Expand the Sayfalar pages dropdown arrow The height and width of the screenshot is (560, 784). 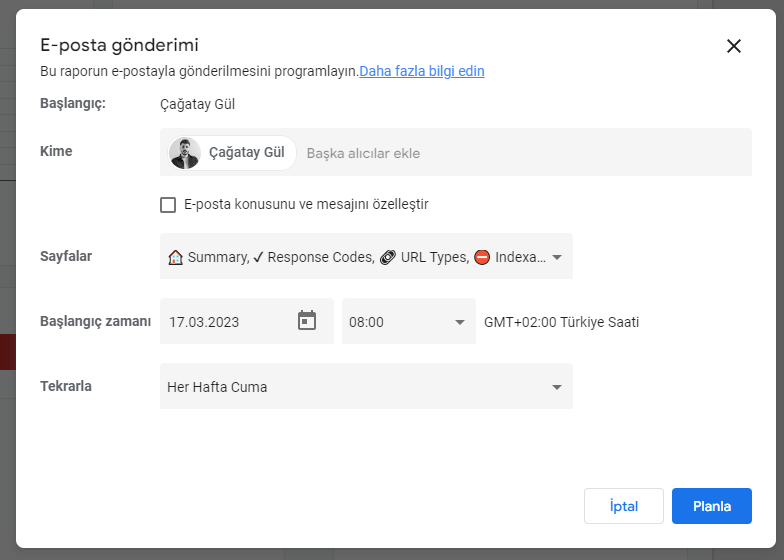pos(556,258)
